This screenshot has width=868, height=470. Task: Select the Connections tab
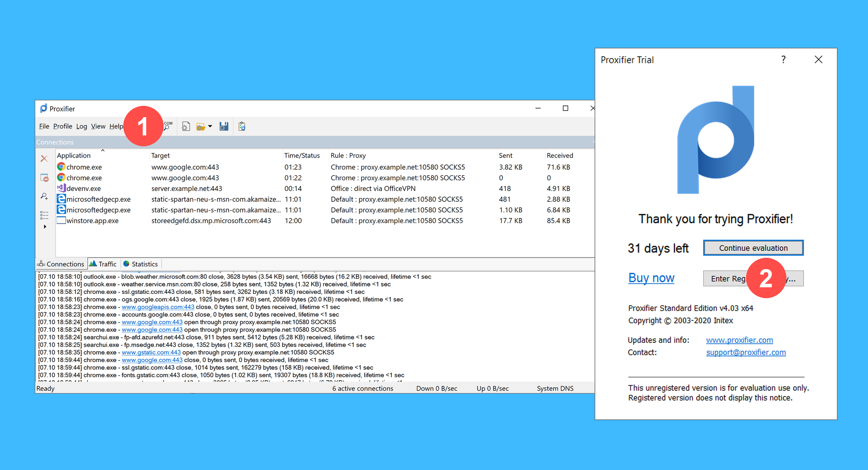click(61, 264)
